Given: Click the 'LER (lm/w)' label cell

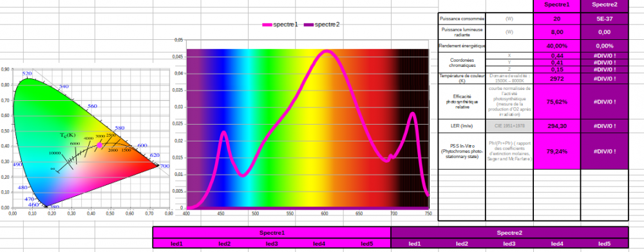Looking at the screenshot, I should click(x=462, y=126).
